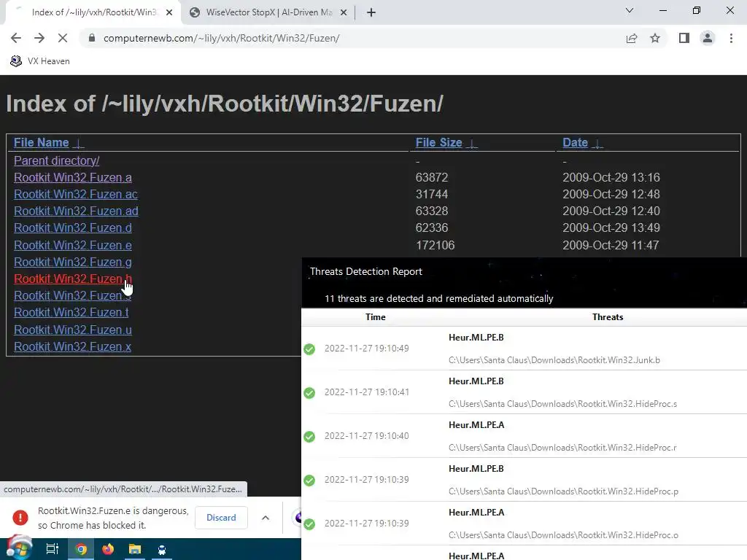Download Rootkit.Win32.Fuzen.ad
This screenshot has height=560, width=747.
coord(76,211)
